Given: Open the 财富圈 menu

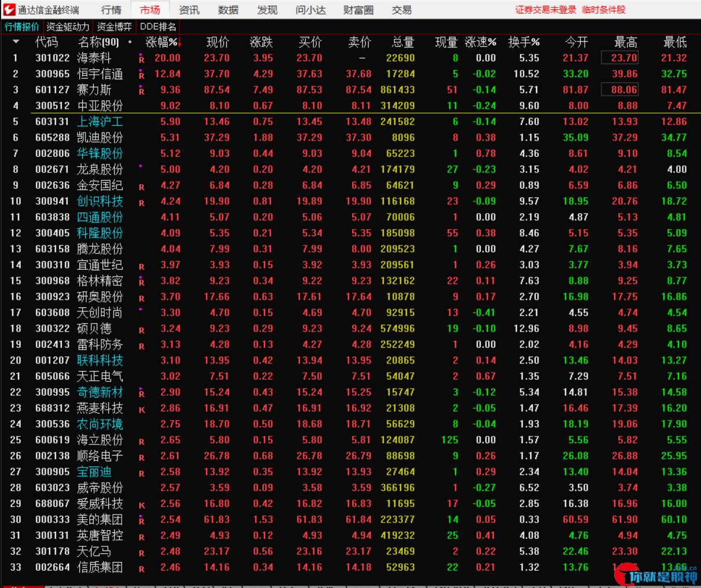Looking at the screenshot, I should (x=358, y=10).
